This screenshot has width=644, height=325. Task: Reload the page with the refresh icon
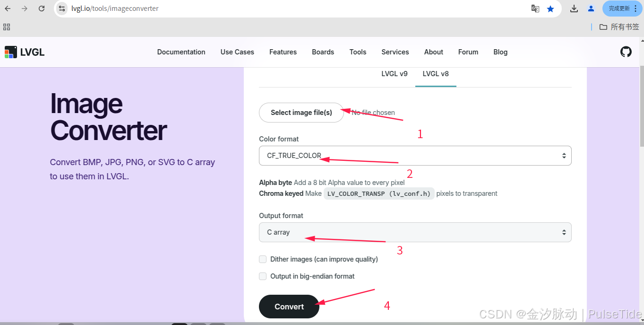42,9
